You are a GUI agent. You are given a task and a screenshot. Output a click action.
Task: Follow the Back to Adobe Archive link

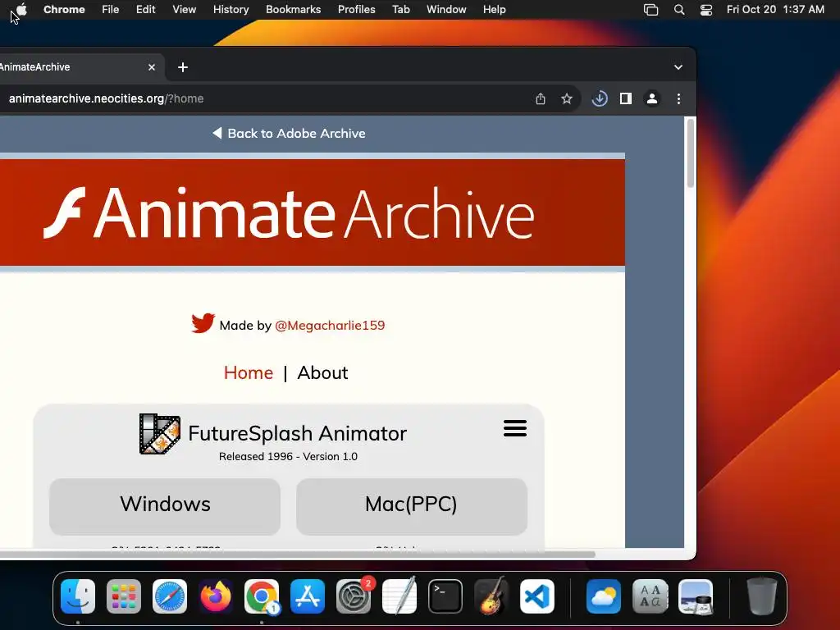[289, 134]
